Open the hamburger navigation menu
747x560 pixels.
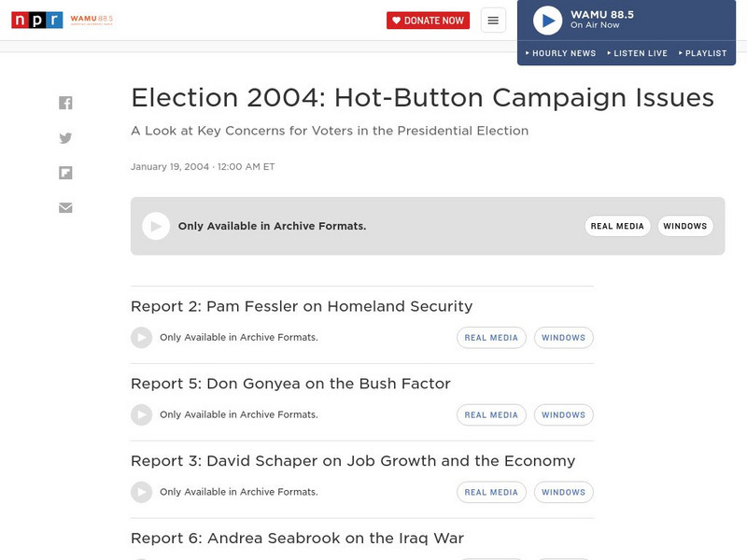[492, 19]
